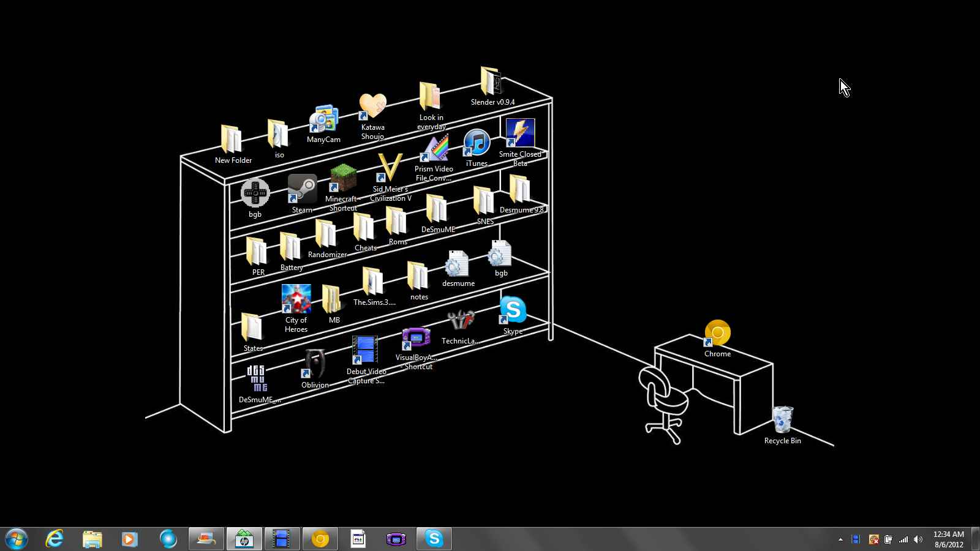Select the Oblivion game shortcut

(x=315, y=364)
